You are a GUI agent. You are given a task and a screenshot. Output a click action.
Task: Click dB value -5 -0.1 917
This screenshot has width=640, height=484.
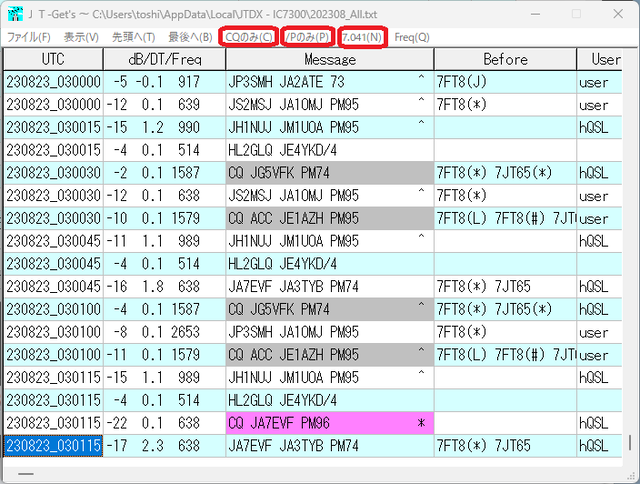point(164,82)
